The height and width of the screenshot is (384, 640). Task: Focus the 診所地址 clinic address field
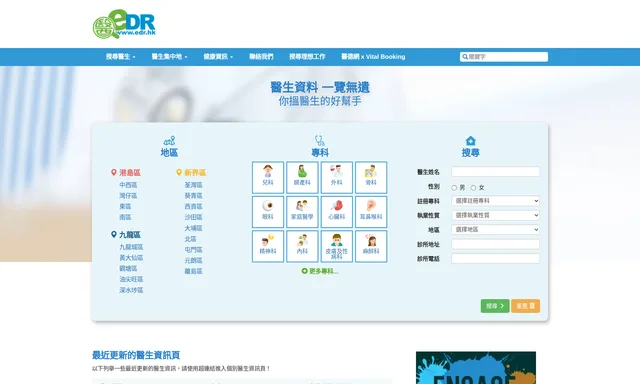pos(496,244)
